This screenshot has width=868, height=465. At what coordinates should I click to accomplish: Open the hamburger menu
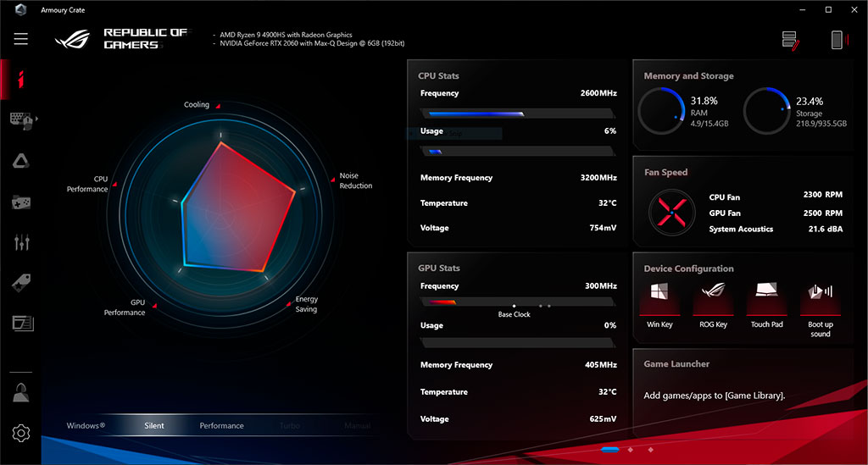click(21, 39)
